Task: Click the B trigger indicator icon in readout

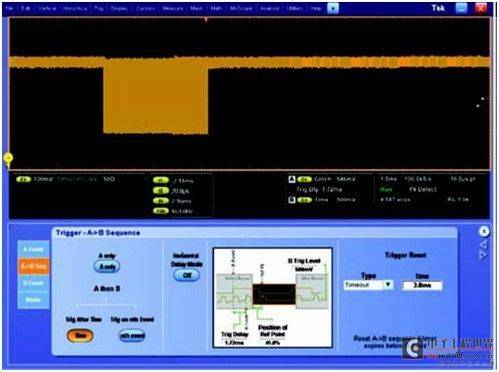Action: coord(292,200)
